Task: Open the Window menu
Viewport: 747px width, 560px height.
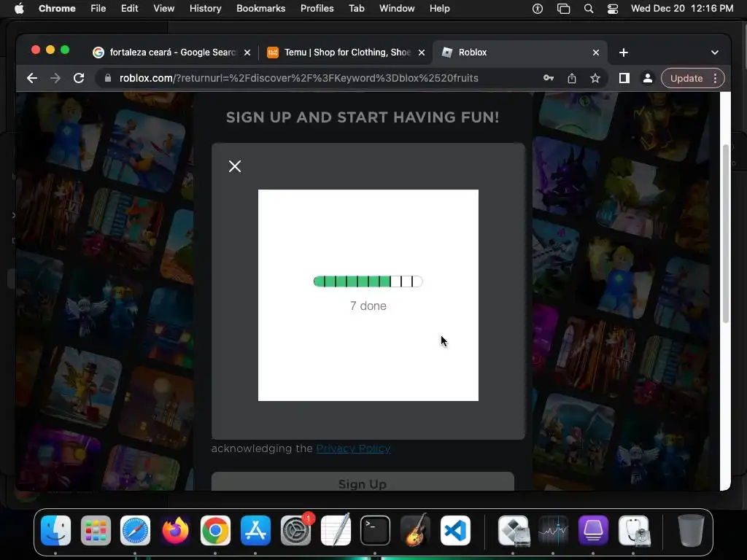Action: pos(397,9)
